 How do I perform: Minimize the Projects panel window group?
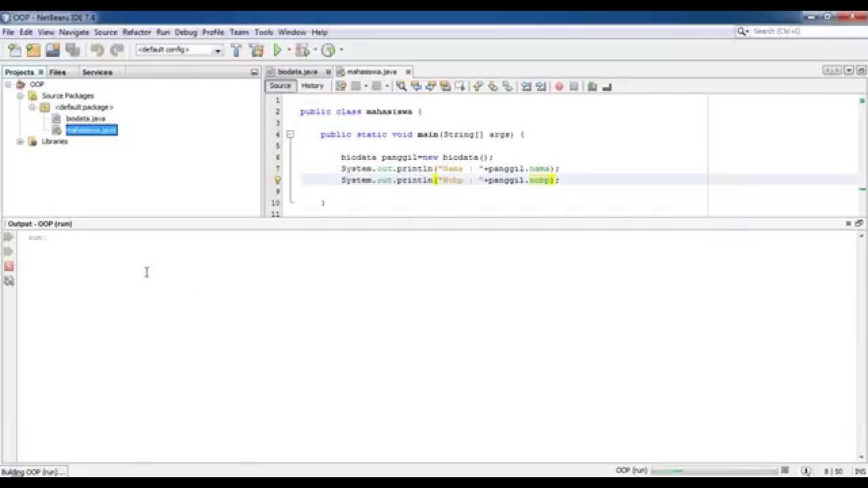pyautogui.click(x=254, y=72)
